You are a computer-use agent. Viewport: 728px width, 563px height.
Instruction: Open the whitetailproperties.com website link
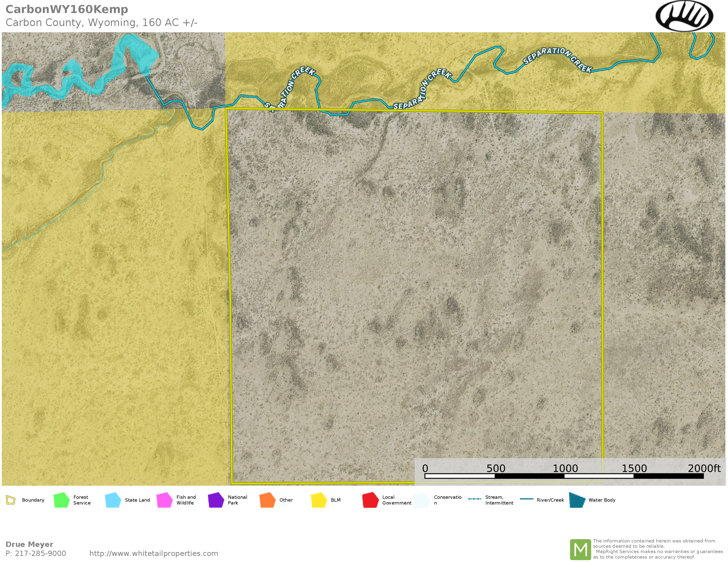154,553
